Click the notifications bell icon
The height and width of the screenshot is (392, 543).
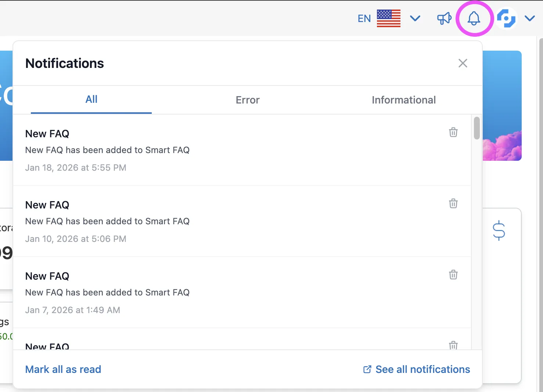[x=474, y=18]
